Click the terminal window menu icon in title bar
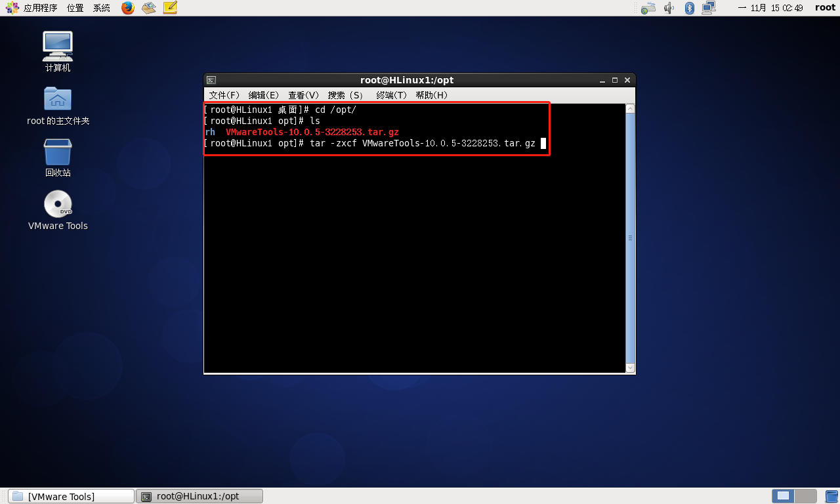This screenshot has width=840, height=504. tap(211, 80)
